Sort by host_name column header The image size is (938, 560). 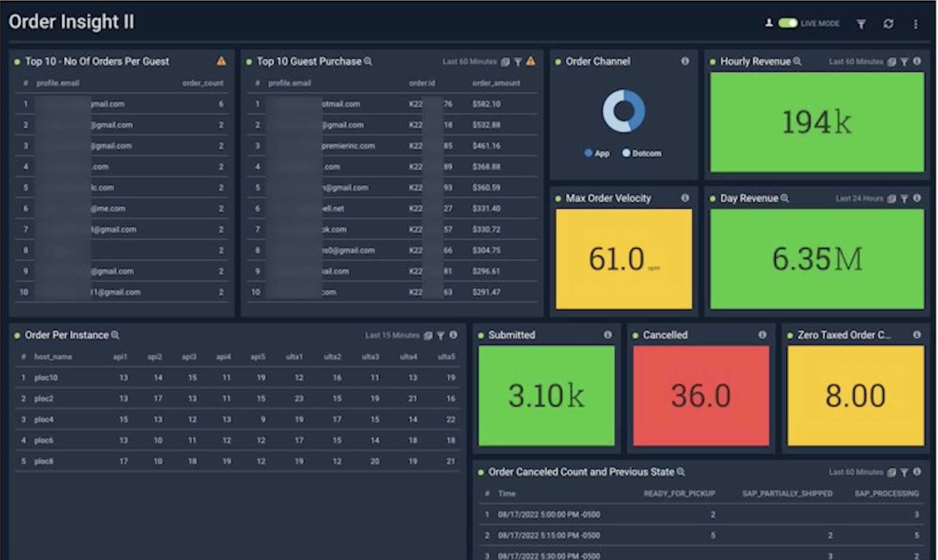(x=53, y=357)
